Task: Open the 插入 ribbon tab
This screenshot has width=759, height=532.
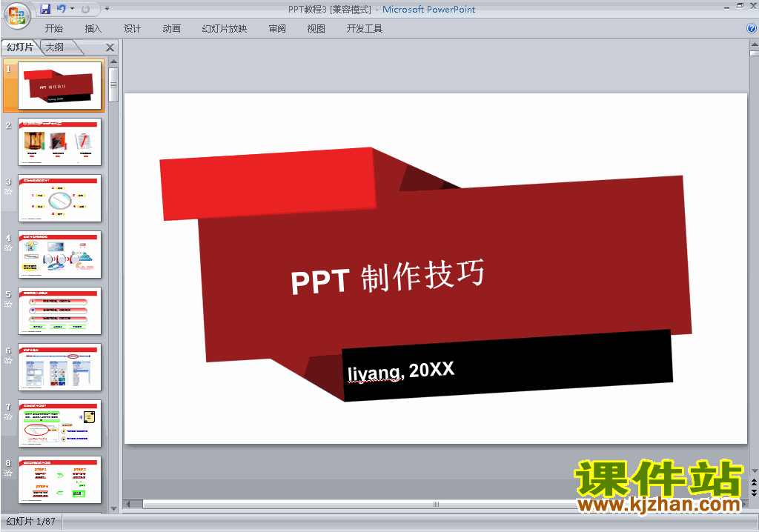Action: click(93, 29)
